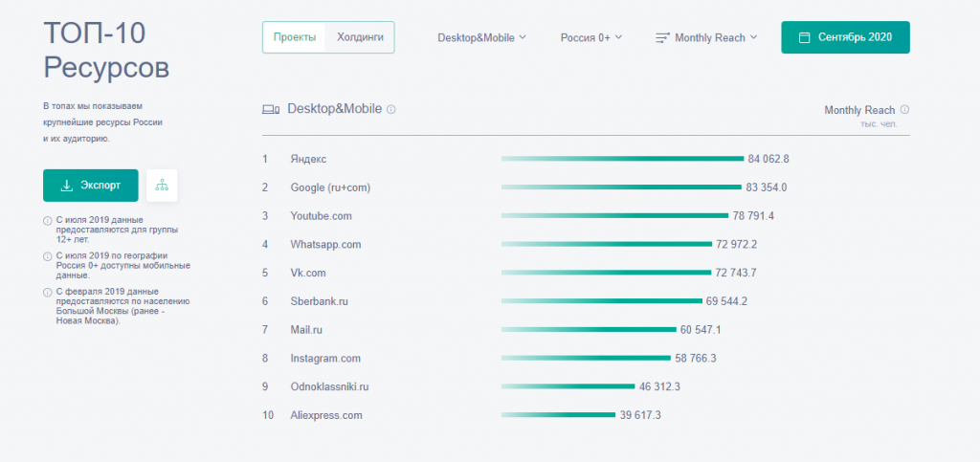980x462 pixels.
Task: Expand the Россия 0+ geography dropdown
Action: click(x=591, y=37)
